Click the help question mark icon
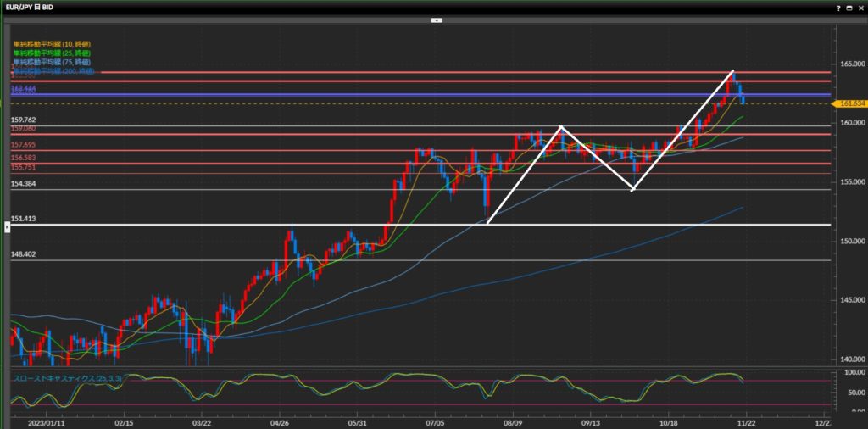868x429 pixels. click(837, 6)
